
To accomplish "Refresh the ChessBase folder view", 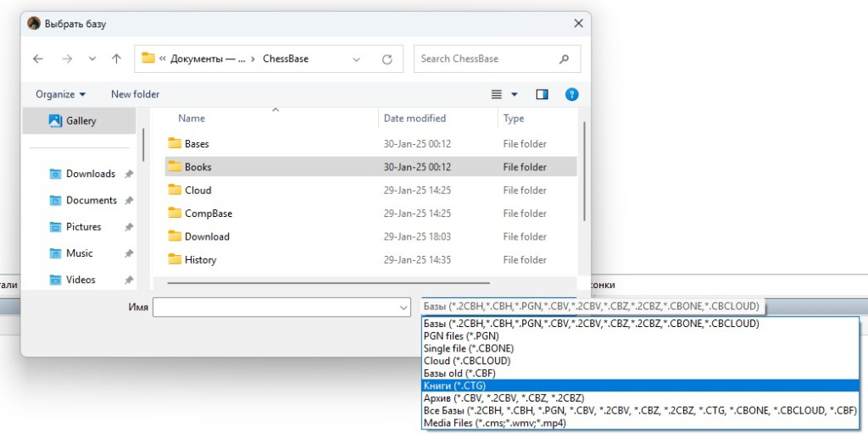I will [x=387, y=59].
